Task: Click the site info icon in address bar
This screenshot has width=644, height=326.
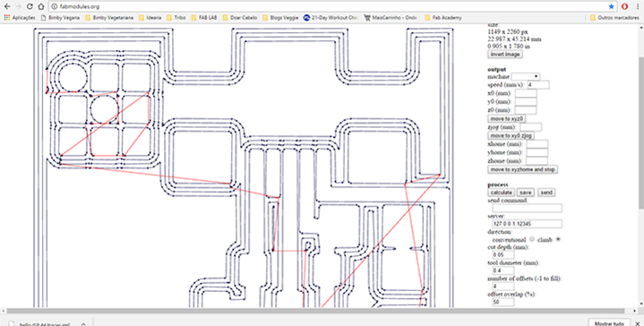Action: click(55, 6)
